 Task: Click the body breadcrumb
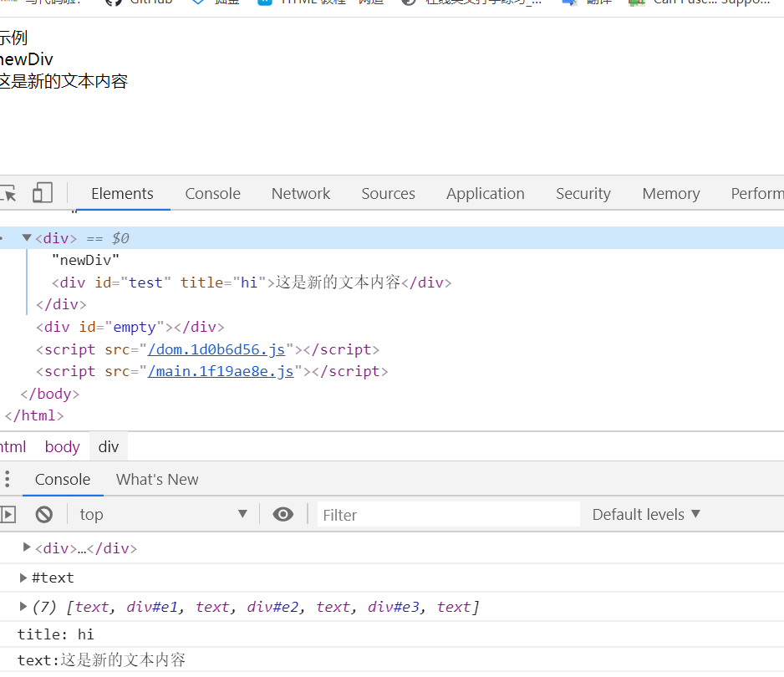tap(62, 446)
